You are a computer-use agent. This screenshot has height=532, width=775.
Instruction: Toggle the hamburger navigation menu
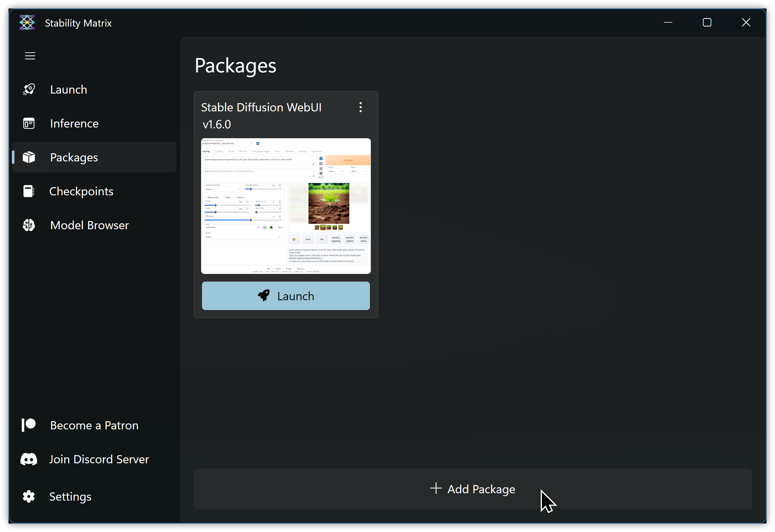(x=30, y=56)
